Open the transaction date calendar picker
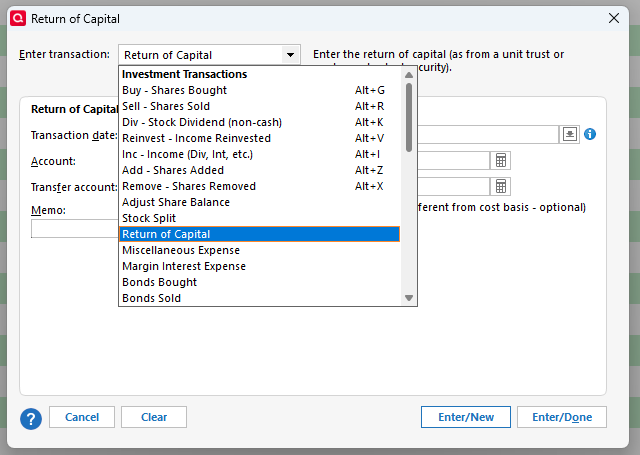Viewport: 640px width, 455px height. click(x=569, y=134)
